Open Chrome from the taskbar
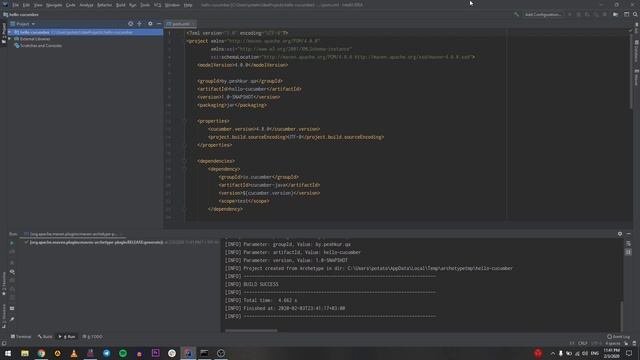This screenshot has height=360, width=640. 41,353
